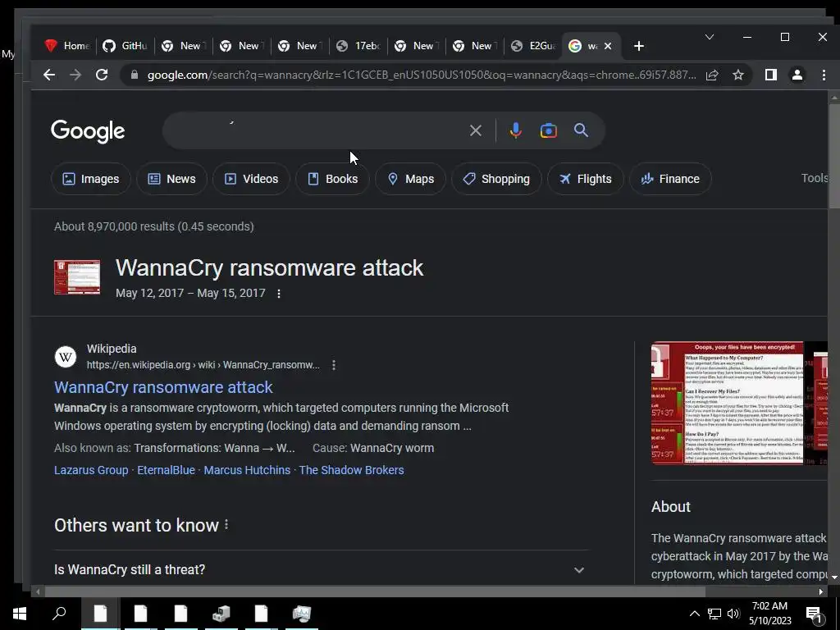The height and width of the screenshot is (630, 840).
Task: Clear the Google search box
Action: [x=475, y=130]
